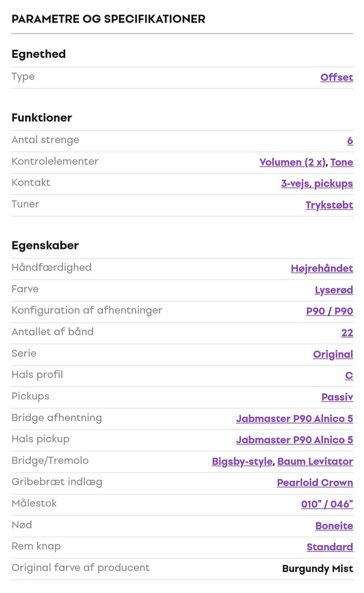Open Jabmaster P90 link for Bridge afhentning
This screenshot has width=364, height=593.
pyautogui.click(x=294, y=419)
